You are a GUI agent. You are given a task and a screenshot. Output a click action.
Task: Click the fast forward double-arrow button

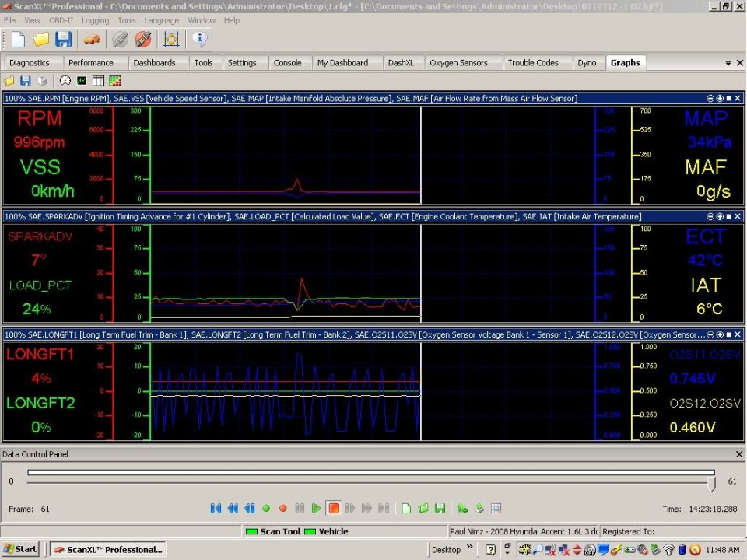(366, 509)
